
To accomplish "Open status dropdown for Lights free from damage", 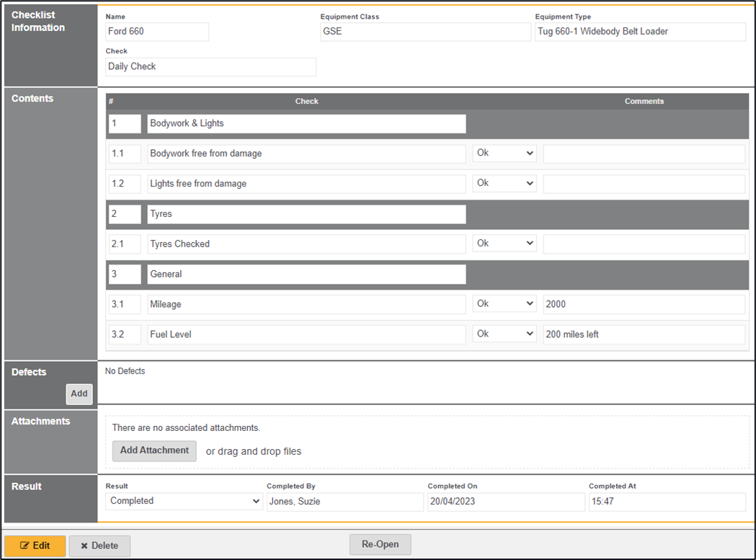I will (x=504, y=184).
